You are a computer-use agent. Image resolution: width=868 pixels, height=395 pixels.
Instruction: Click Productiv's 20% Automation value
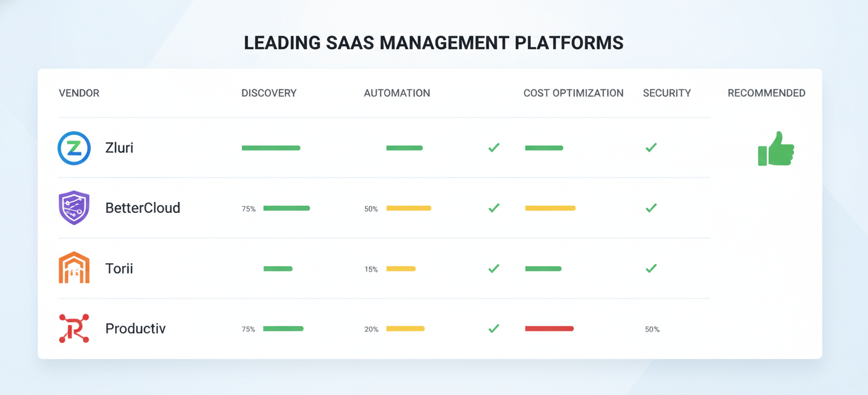tap(371, 329)
